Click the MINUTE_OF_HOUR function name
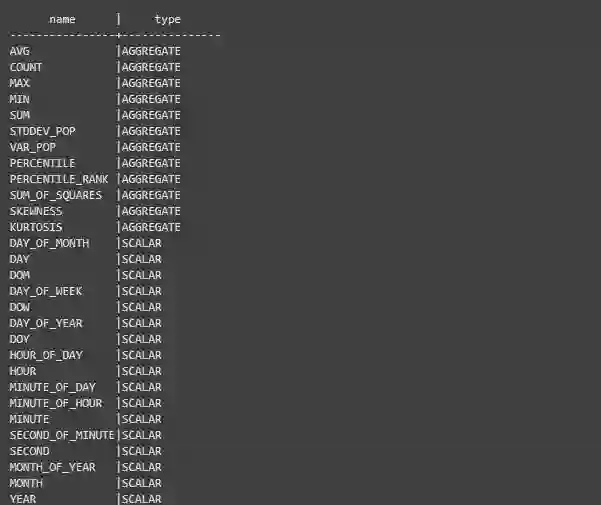The height and width of the screenshot is (505, 601). [x=56, y=403]
